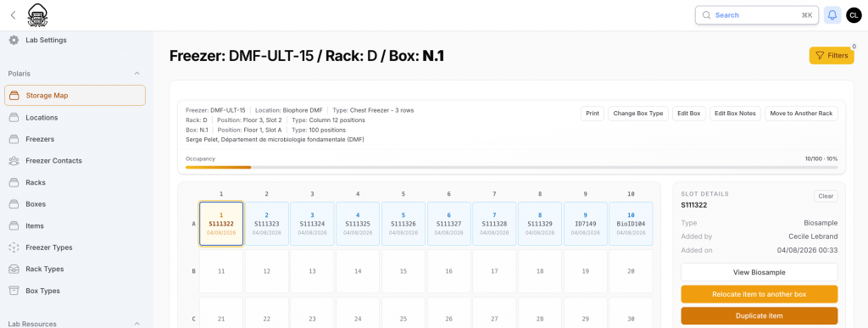This screenshot has width=868, height=328.
Task: Click the Freezer Contacts people icon
Action: [x=14, y=161]
